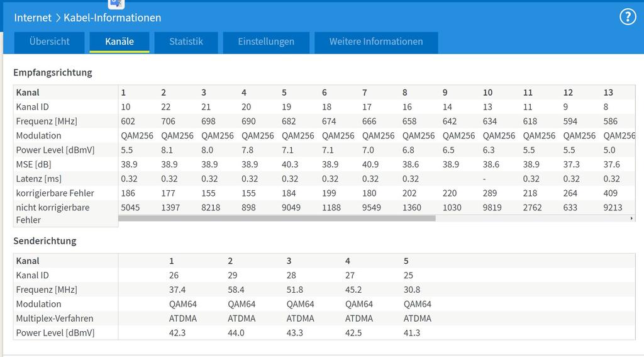Click the right scroll arrow of the Empfangsrichtung table
Image resolution: width=644 pixels, height=357 pixels.
pyautogui.click(x=631, y=218)
